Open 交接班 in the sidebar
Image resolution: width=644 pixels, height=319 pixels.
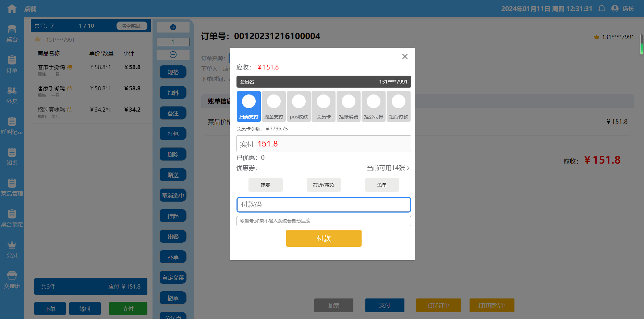coord(12,280)
